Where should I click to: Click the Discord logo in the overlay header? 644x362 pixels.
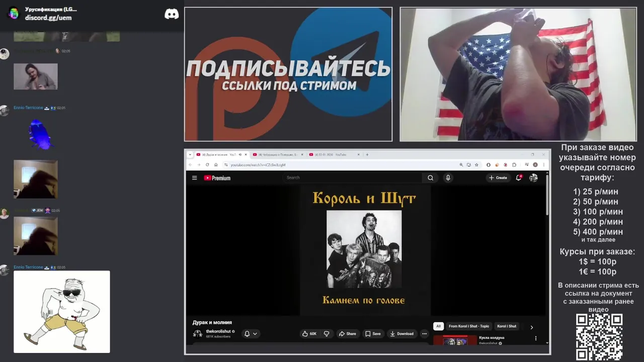172,14
